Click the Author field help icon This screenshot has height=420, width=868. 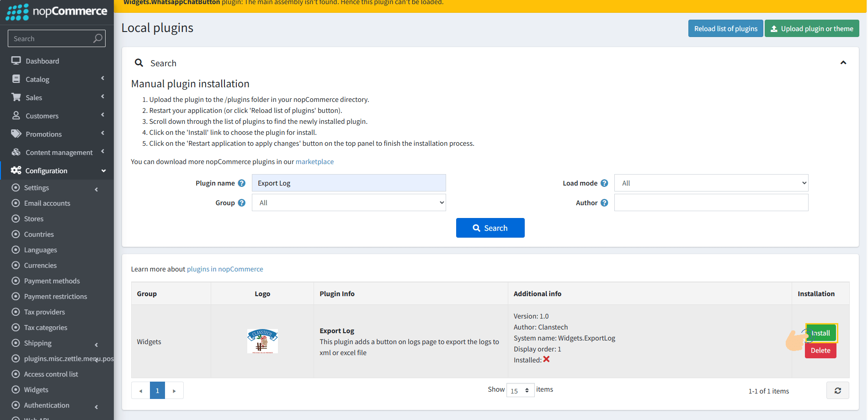(604, 203)
